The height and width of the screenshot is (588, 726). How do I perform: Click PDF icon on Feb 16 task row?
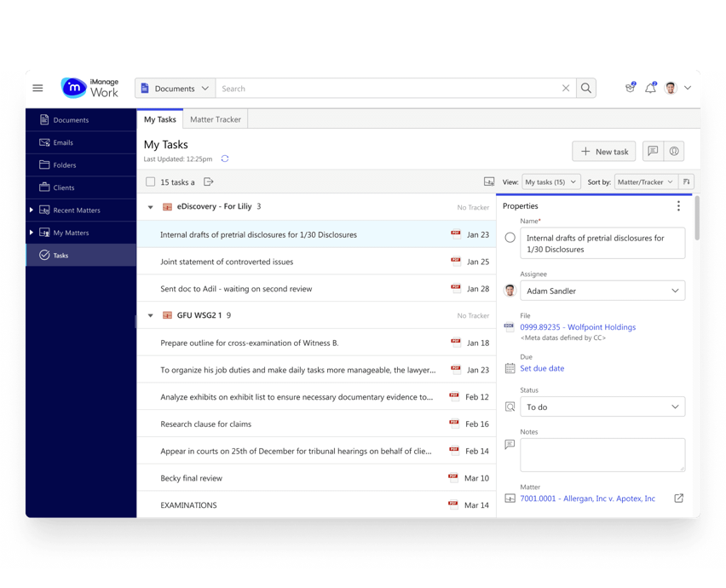(454, 423)
